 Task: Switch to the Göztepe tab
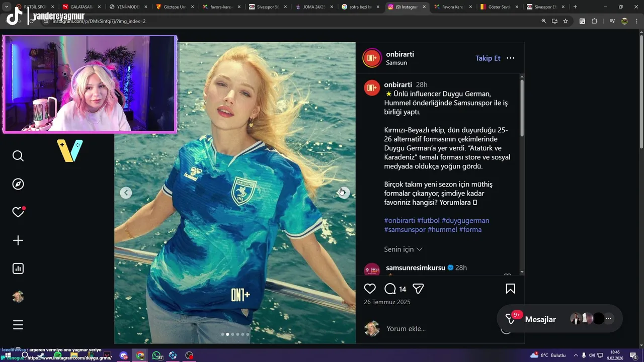point(174,7)
